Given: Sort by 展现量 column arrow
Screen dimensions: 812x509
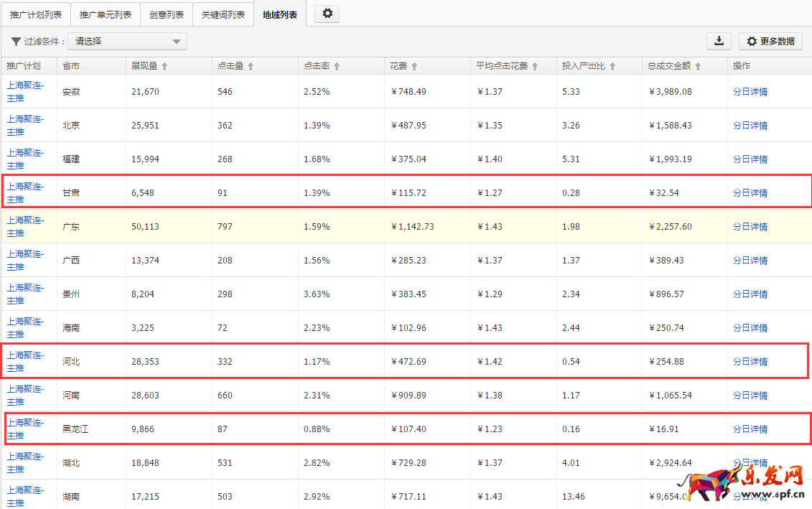Looking at the screenshot, I should click(x=164, y=66).
